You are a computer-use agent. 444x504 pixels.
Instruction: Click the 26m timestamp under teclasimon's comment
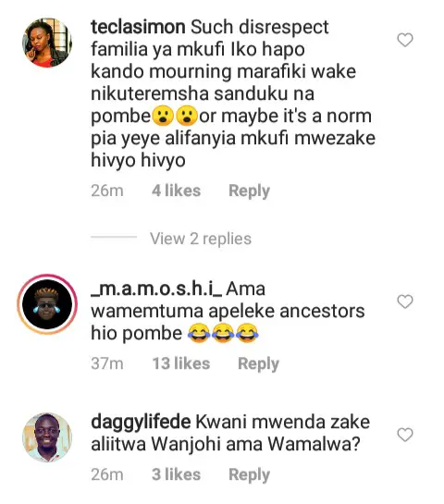pos(107,191)
